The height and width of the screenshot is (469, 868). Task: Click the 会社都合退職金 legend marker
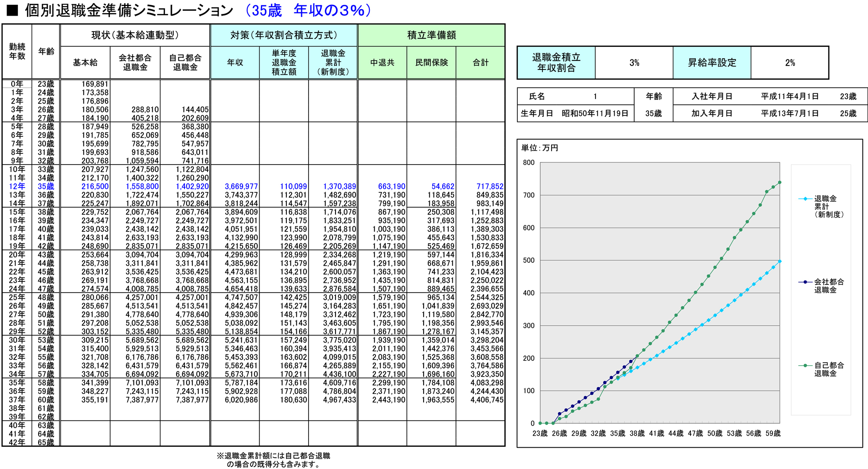click(805, 282)
